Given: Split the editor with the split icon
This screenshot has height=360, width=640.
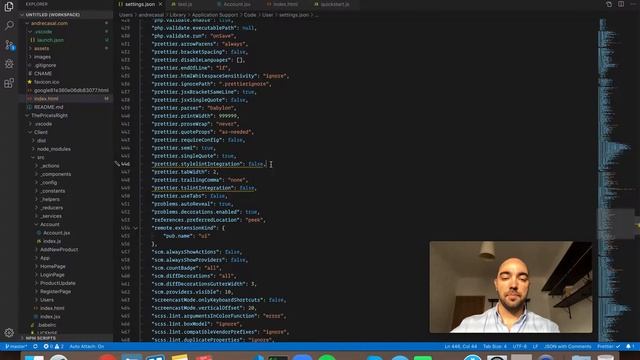Looking at the screenshot, I should pos(621,4).
